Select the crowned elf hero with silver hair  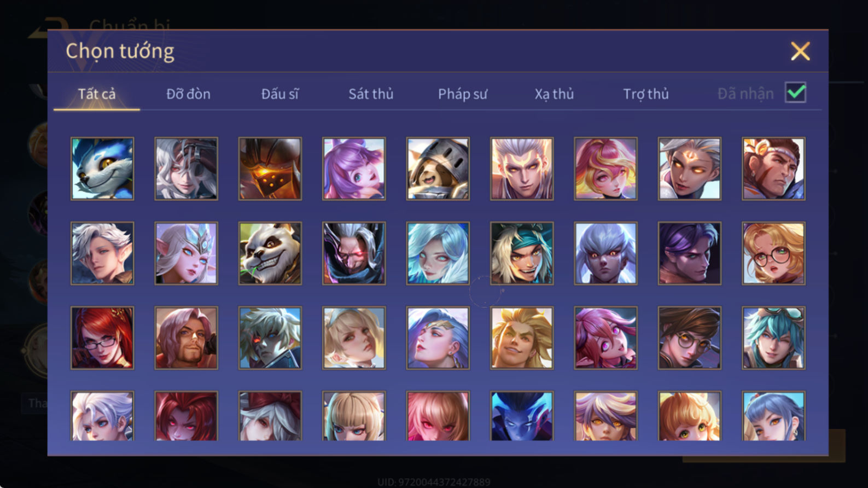[186, 253]
